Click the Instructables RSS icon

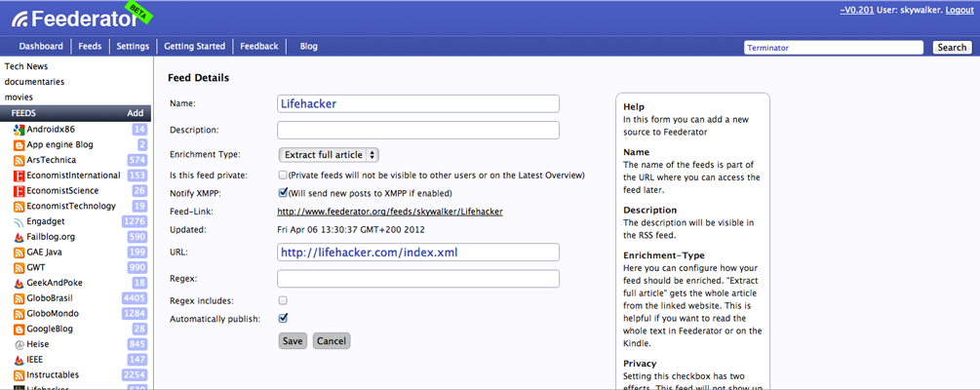pos(19,375)
